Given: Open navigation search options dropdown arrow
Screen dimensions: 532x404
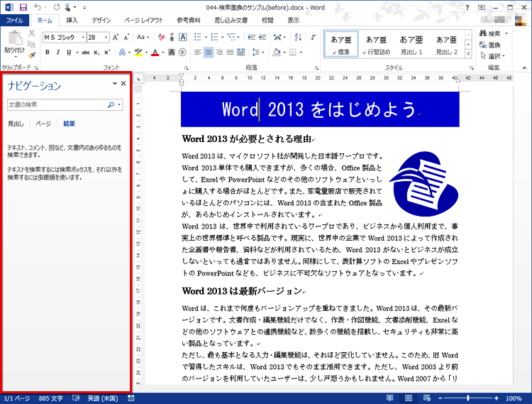Looking at the screenshot, I should (x=119, y=104).
